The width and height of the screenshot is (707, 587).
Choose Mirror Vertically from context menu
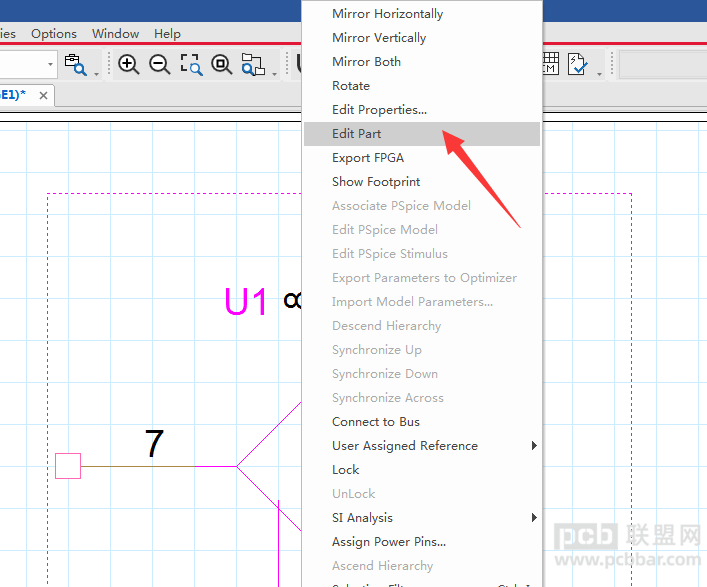[422, 38]
